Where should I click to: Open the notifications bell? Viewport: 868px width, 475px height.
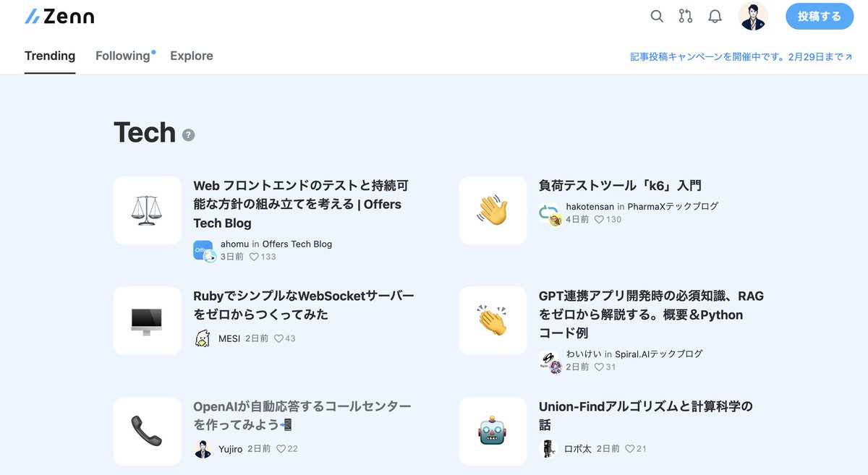[x=715, y=16]
